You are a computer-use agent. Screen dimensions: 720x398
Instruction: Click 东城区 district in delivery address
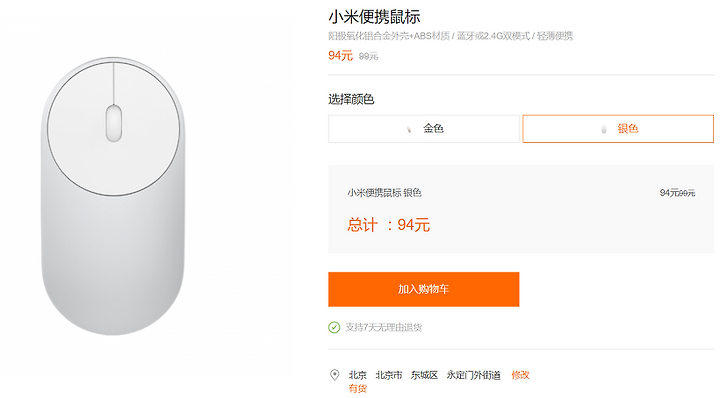coord(424,375)
